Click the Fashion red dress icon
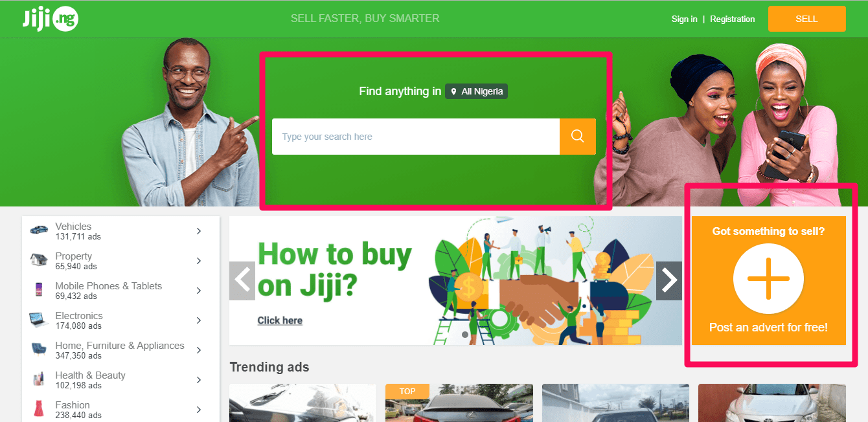This screenshot has width=868, height=422. [x=39, y=409]
